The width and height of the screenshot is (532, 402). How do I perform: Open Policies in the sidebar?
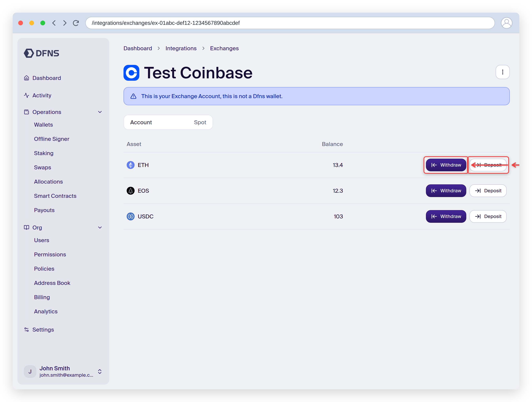[44, 269]
